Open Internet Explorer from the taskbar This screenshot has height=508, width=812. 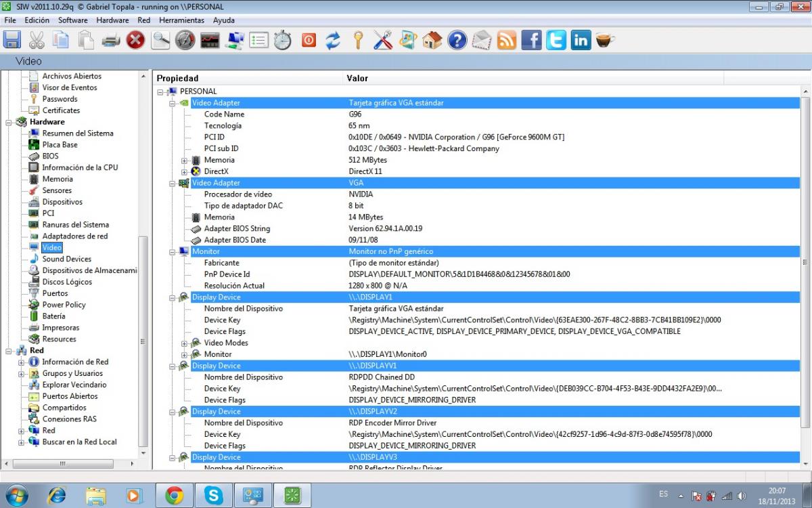click(57, 496)
